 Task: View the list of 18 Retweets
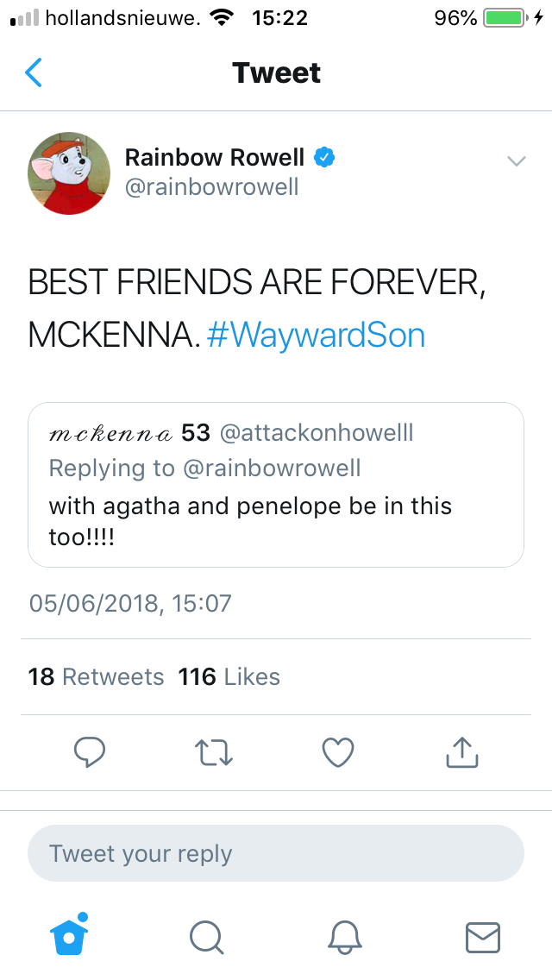click(x=96, y=677)
